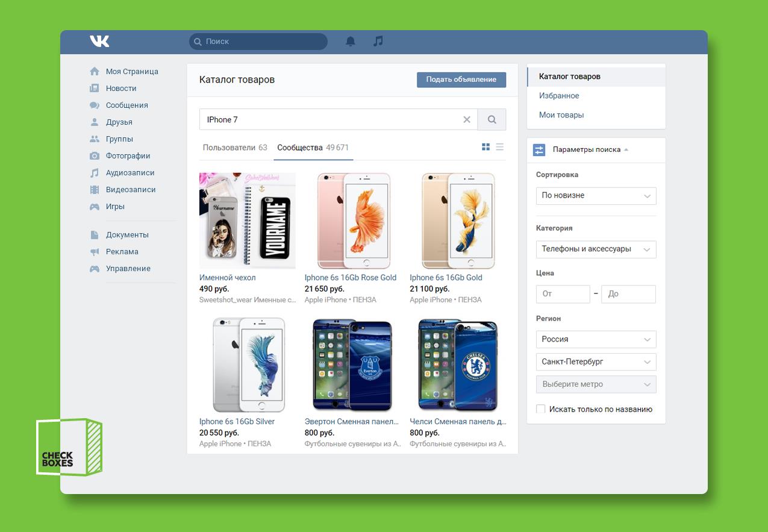Select Каталог товаров in right menu
The image size is (768, 532).
pos(596,77)
